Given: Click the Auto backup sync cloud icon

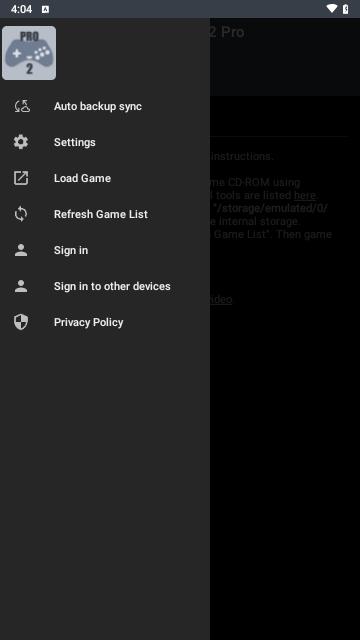Looking at the screenshot, I should coord(21,106).
